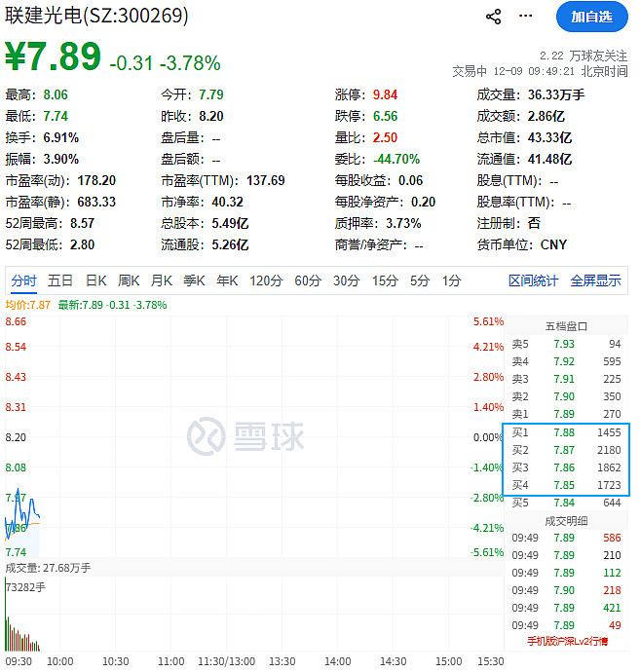
Task: Click the 委比 -44.70% value
Action: click(x=396, y=159)
